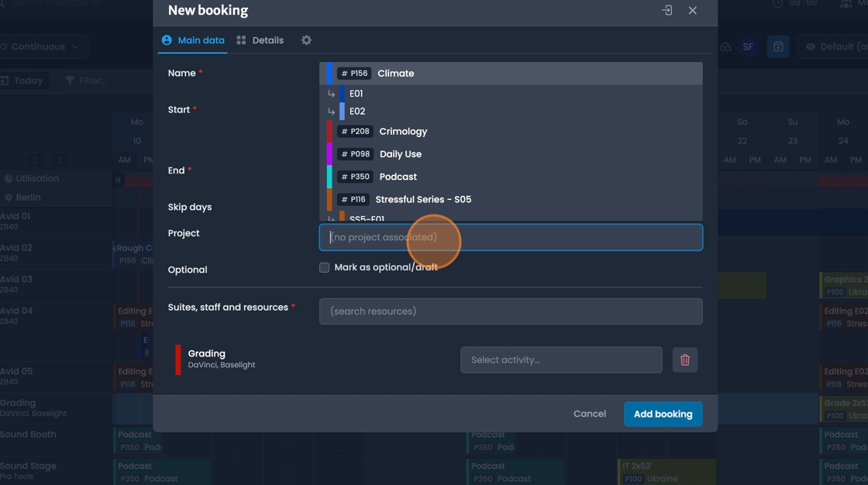Click the cloud sync icon in the top bar
868x485 pixels.
[x=725, y=46]
